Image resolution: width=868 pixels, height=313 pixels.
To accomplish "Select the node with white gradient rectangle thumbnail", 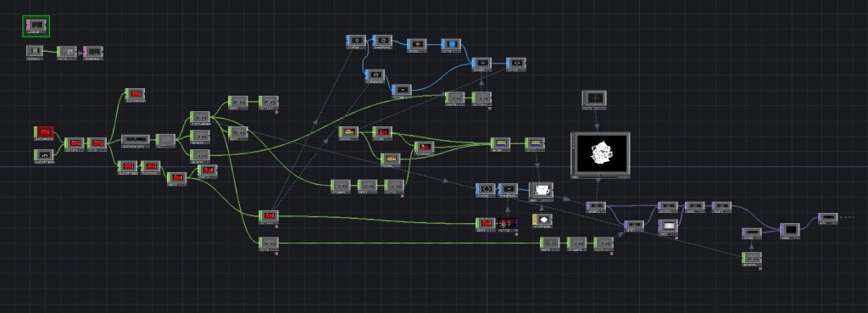I will [668, 226].
